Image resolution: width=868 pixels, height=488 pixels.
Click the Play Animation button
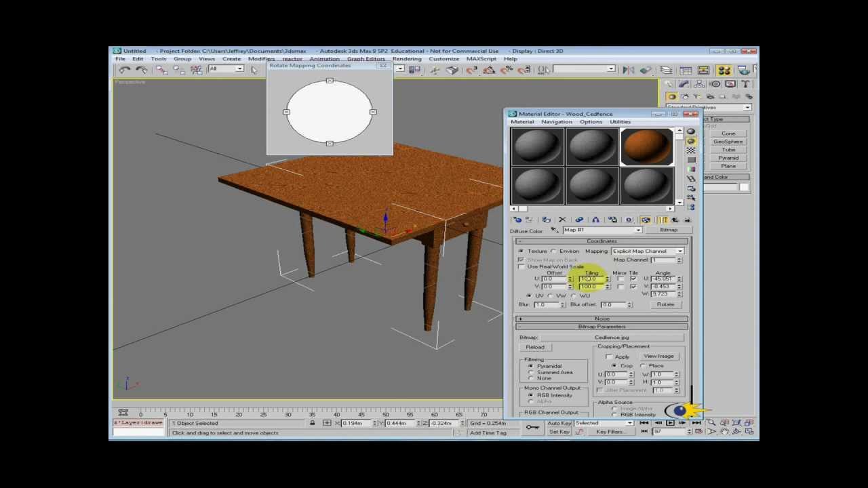670,423
